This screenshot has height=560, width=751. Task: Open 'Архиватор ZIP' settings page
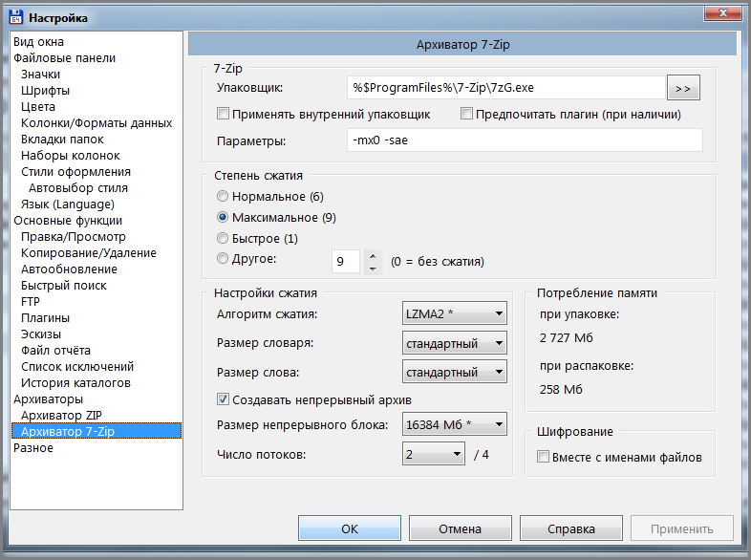(x=60, y=415)
